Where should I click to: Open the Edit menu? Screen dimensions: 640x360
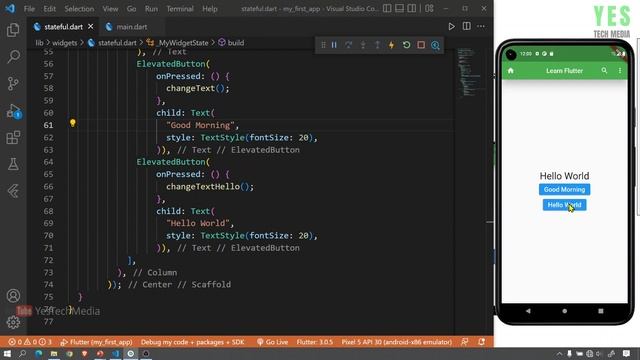(x=49, y=9)
